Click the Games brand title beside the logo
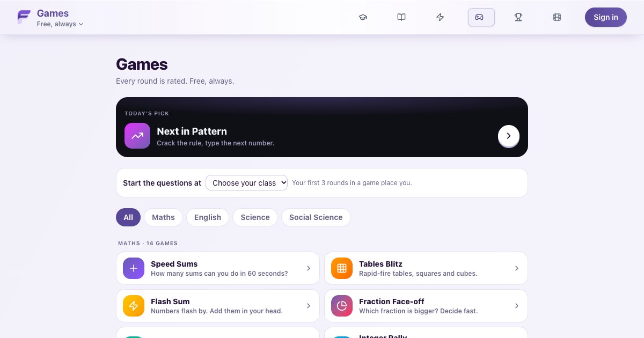The image size is (644, 338). pos(53,13)
